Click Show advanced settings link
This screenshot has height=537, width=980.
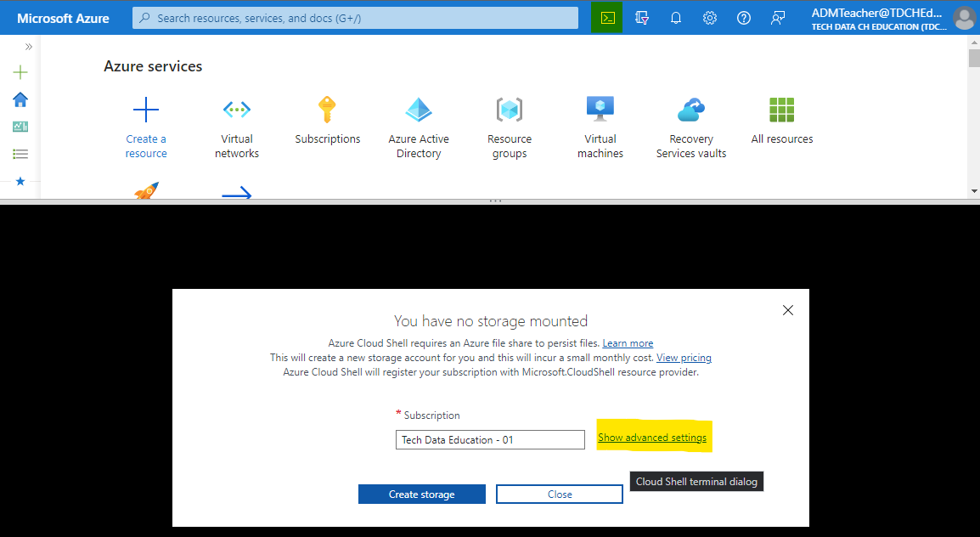tap(652, 438)
